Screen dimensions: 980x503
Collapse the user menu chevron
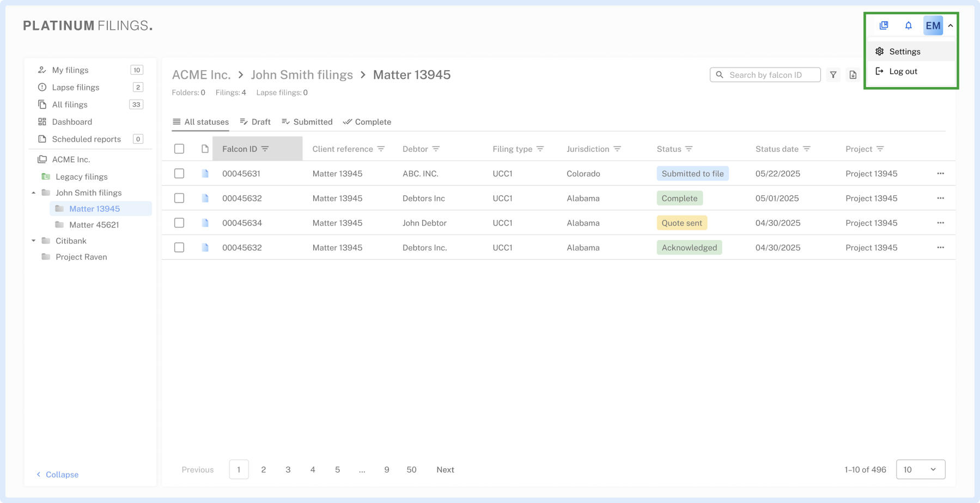click(951, 26)
